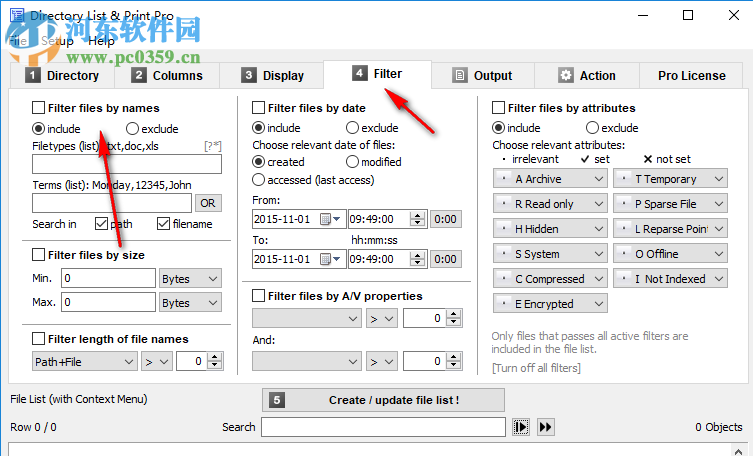Toggle the OR terms operator button
Image resolution: width=753 pixels, height=456 pixels.
[208, 203]
